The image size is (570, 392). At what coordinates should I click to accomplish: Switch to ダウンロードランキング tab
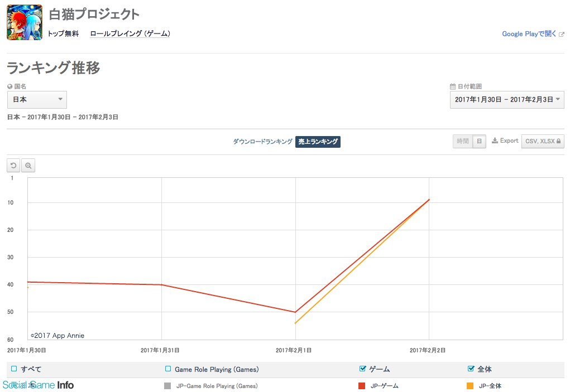[262, 142]
